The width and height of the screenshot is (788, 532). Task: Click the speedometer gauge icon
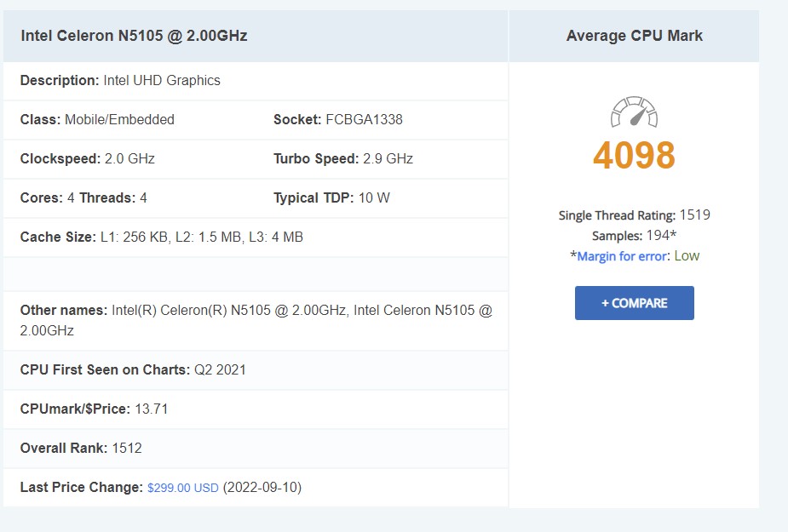(633, 111)
